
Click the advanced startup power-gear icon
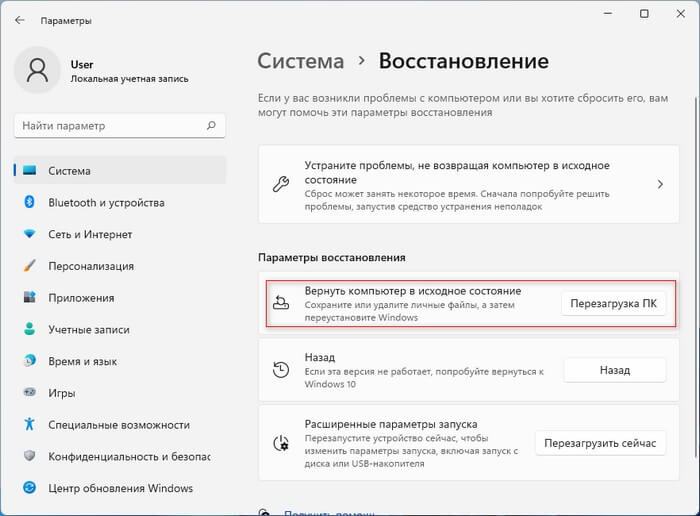tap(281, 443)
